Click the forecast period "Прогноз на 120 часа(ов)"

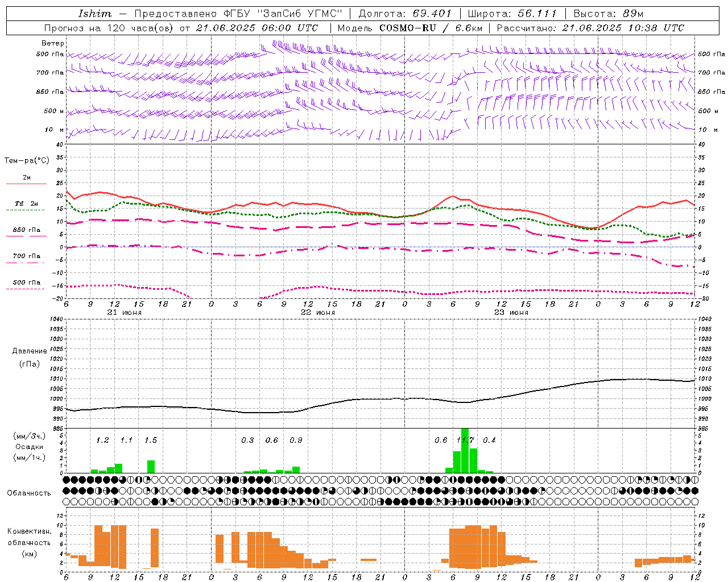coord(109,28)
